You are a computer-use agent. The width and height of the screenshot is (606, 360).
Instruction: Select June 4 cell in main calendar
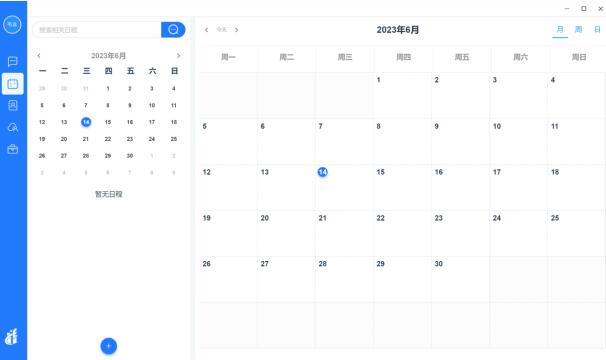click(x=577, y=95)
